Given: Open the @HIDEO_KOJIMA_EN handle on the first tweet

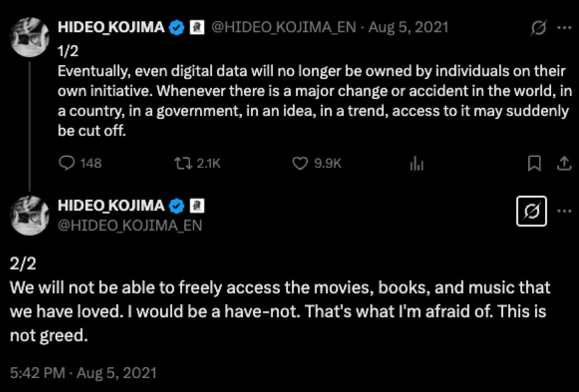Looking at the screenshot, I should click(x=284, y=27).
